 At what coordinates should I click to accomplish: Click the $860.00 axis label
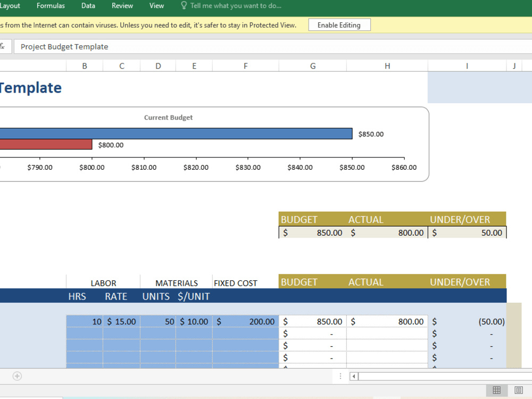coord(404,167)
